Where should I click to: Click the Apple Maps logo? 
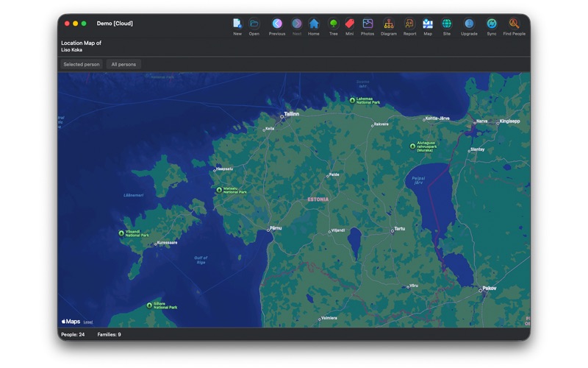(x=71, y=322)
